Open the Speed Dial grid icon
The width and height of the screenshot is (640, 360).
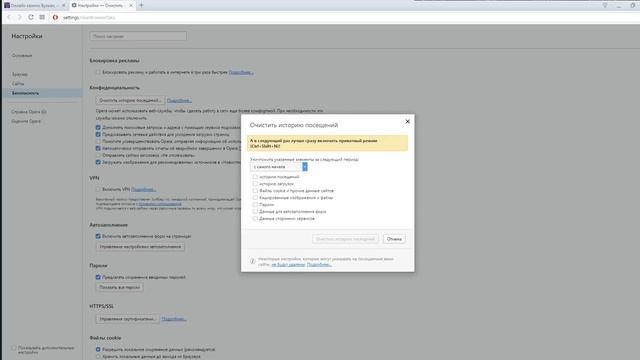(x=42, y=17)
